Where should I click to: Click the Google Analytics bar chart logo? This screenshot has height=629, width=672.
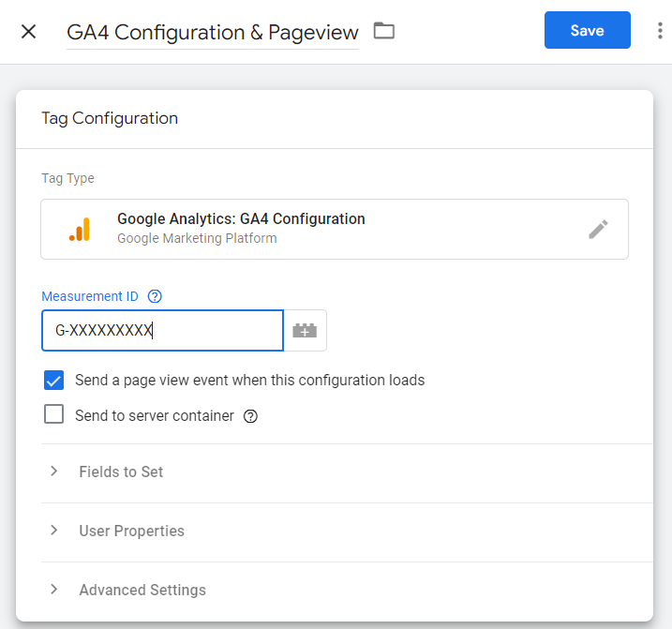pyautogui.click(x=81, y=229)
